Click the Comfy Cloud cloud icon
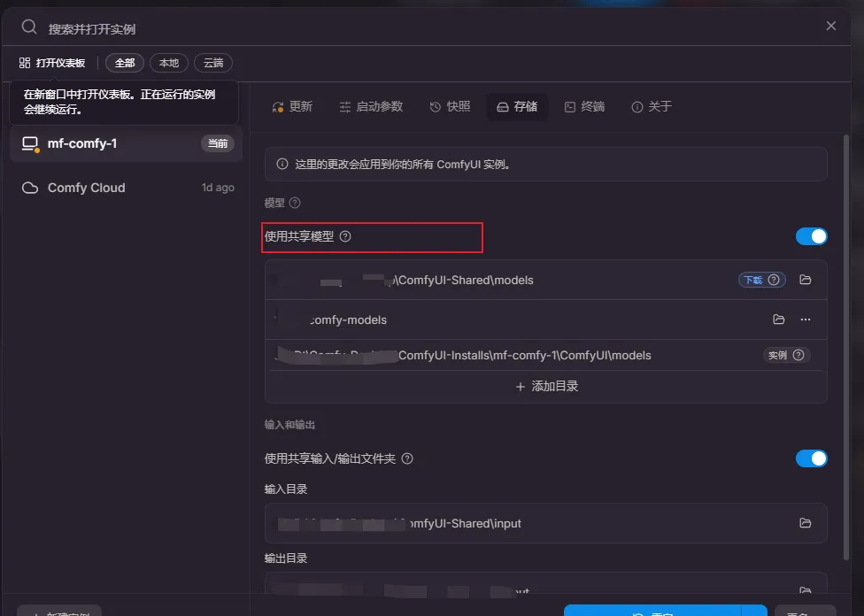 tap(30, 188)
